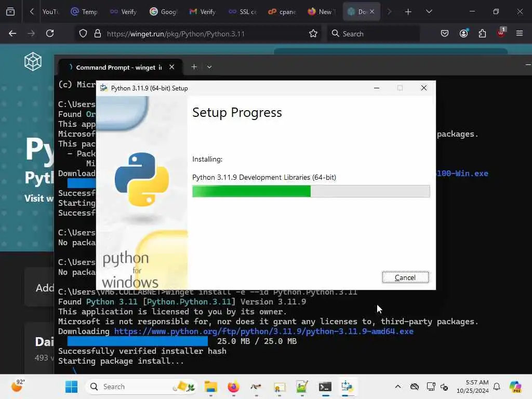
Task: Open File Explorer from the taskbar
Action: [211, 387]
